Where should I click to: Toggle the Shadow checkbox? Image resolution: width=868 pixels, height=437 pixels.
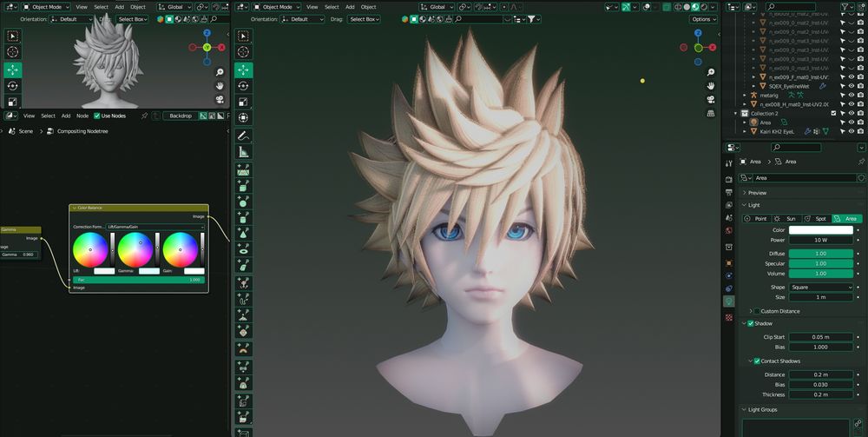[x=751, y=323]
